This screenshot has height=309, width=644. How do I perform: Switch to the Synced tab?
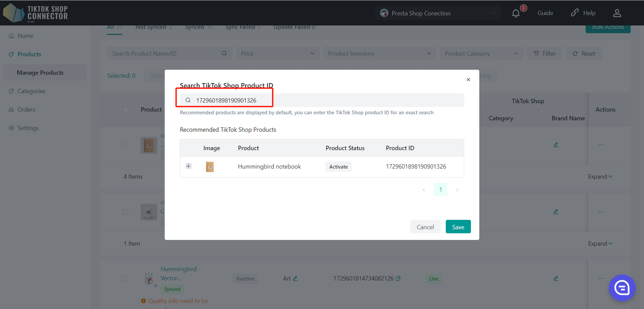(x=199, y=27)
